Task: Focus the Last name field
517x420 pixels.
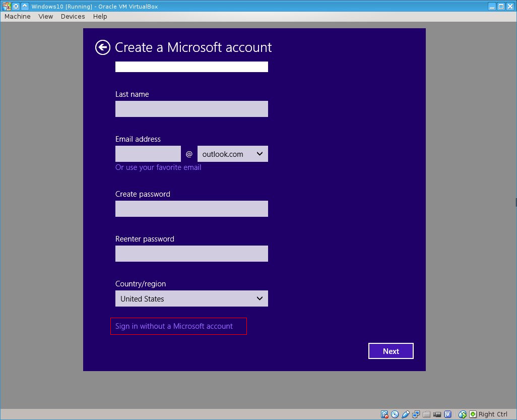Action: click(191, 109)
